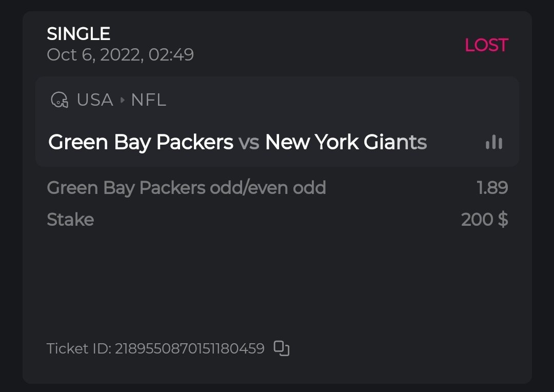Click the 'vs' text in match title

(x=249, y=142)
